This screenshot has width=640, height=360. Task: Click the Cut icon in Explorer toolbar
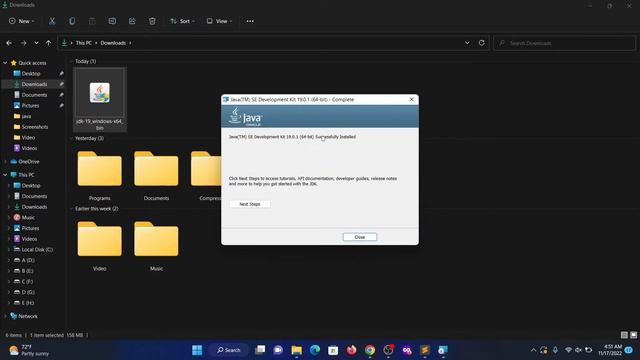tap(52, 21)
